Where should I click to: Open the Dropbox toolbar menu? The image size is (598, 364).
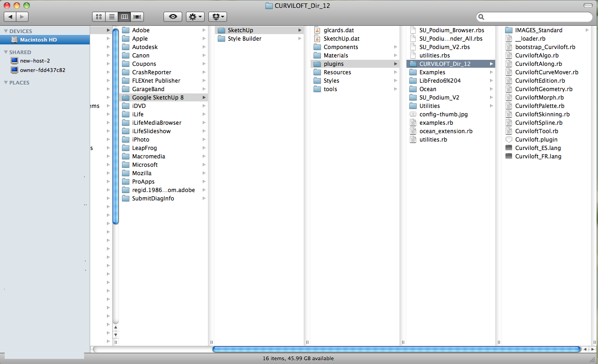pos(217,17)
